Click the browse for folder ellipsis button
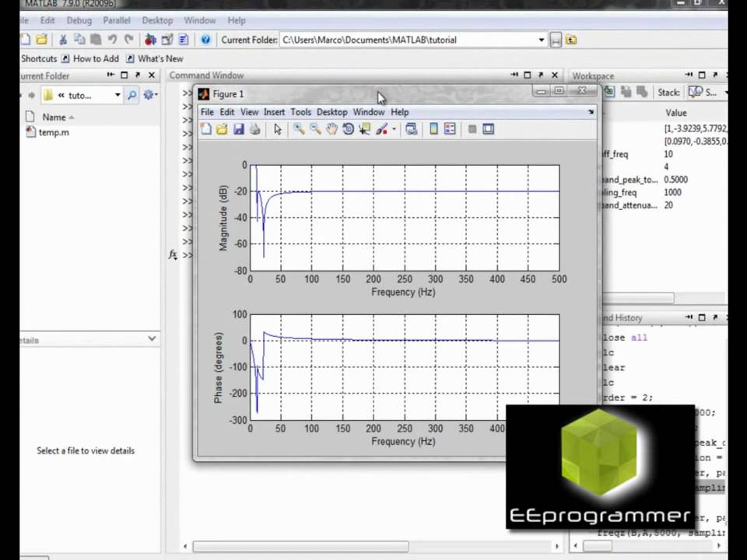Image resolution: width=747 pixels, height=560 pixels. click(x=556, y=40)
